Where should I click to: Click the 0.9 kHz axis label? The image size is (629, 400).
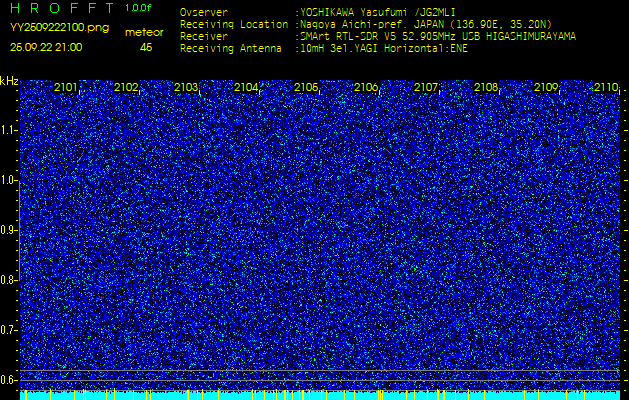(x=8, y=230)
